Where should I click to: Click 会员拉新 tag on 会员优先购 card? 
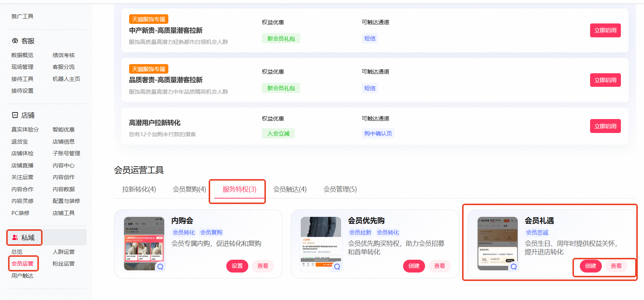[361, 233]
